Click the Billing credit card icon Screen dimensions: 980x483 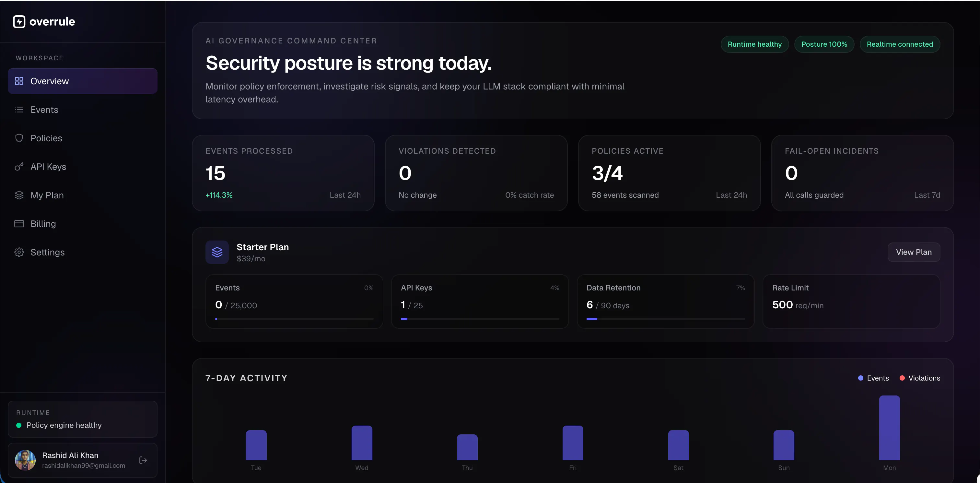[19, 224]
